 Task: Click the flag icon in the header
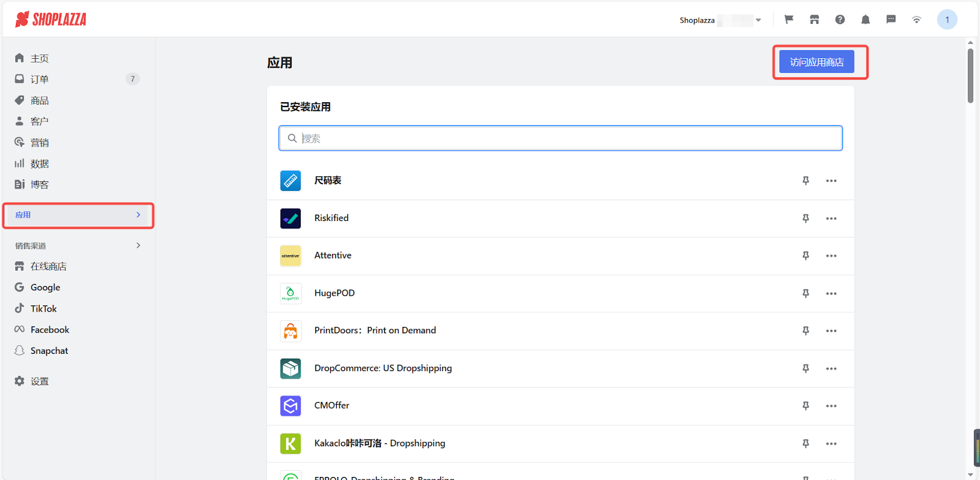pos(789,20)
